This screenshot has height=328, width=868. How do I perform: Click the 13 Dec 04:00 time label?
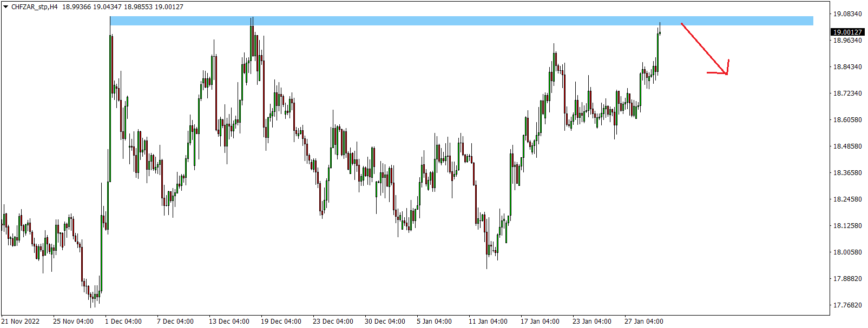229,322
